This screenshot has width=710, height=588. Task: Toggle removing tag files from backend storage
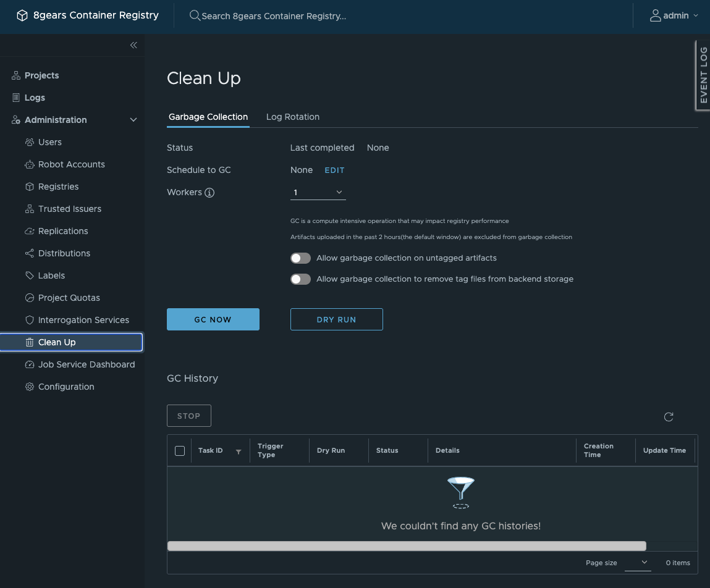pos(300,279)
